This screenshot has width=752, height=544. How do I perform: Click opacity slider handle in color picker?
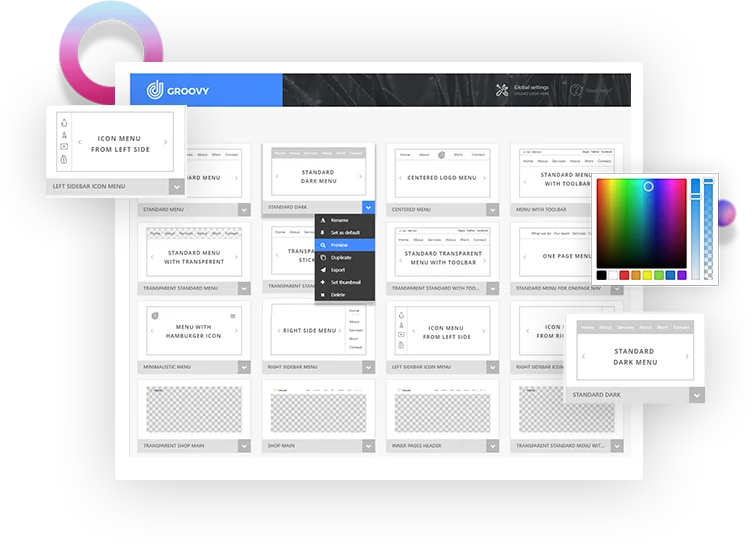tap(708, 181)
